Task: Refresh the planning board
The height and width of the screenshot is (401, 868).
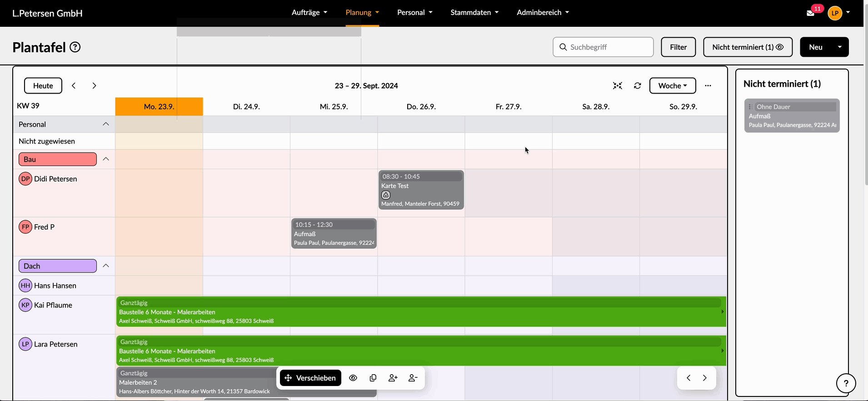Action: pyautogui.click(x=638, y=85)
